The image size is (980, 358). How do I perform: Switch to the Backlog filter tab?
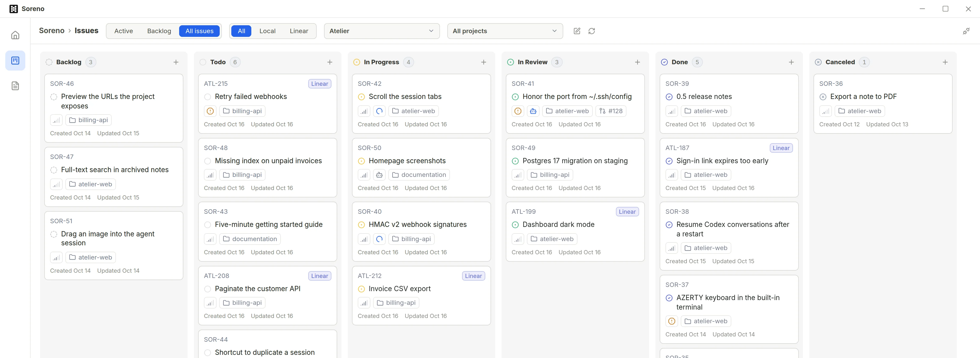click(159, 31)
